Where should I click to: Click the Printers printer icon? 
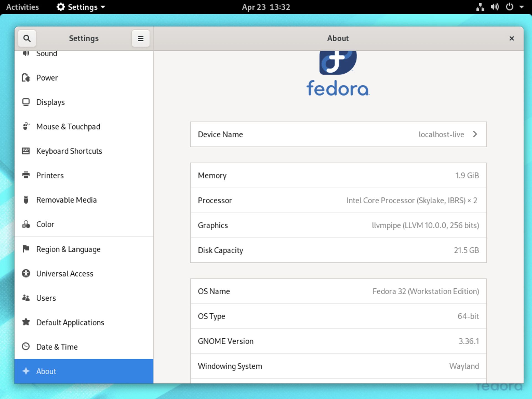point(26,175)
